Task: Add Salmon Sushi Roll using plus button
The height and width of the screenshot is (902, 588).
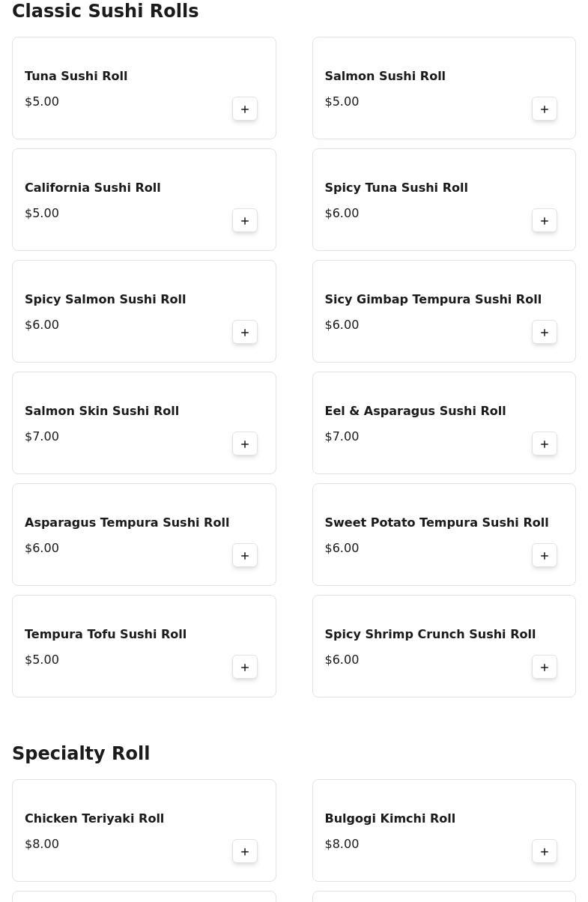Action: (545, 109)
